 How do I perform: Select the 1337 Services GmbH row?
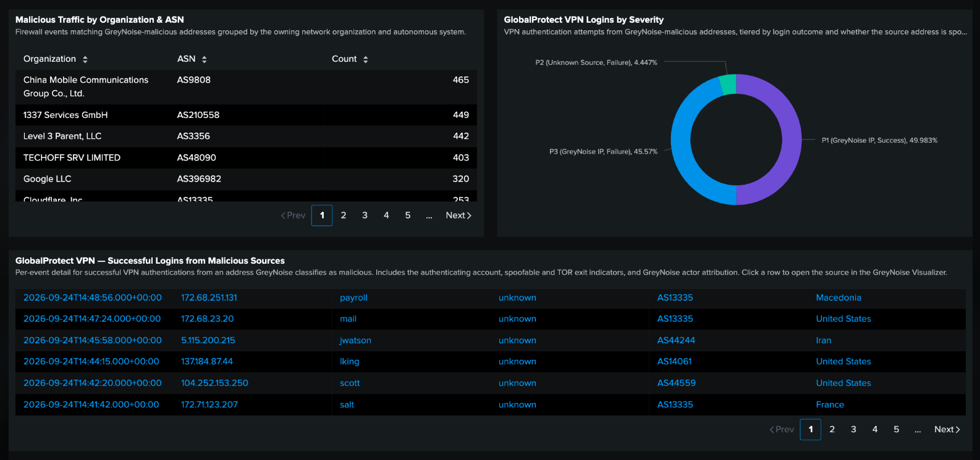[246, 115]
